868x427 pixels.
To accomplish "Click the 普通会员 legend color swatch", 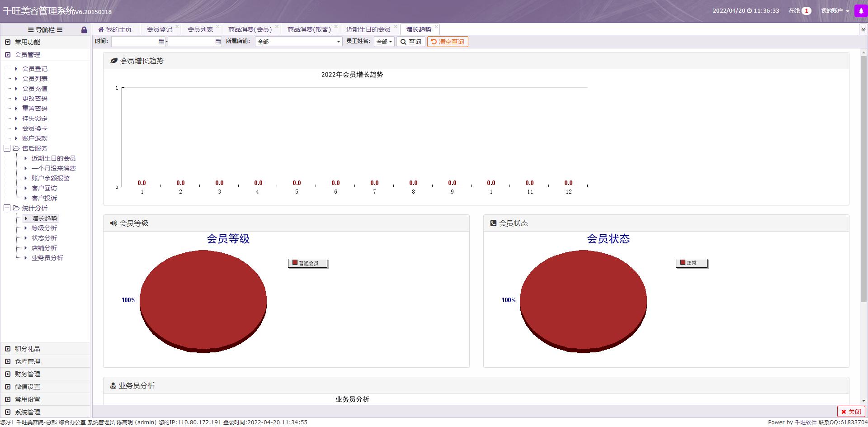I will pos(295,262).
